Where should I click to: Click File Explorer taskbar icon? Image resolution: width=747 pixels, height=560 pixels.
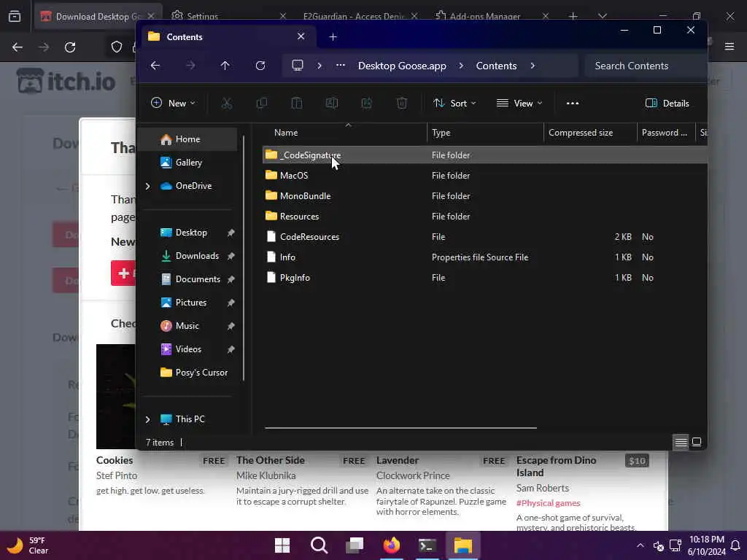pyautogui.click(x=463, y=545)
